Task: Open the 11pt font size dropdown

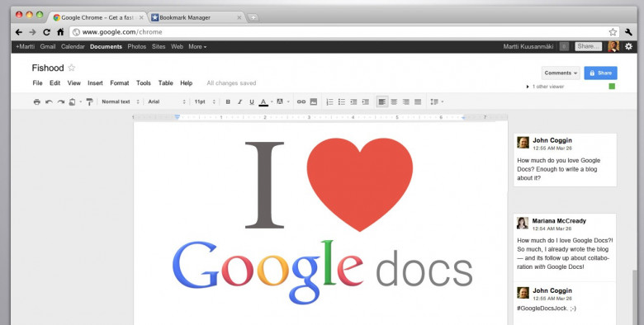Action: [x=205, y=101]
